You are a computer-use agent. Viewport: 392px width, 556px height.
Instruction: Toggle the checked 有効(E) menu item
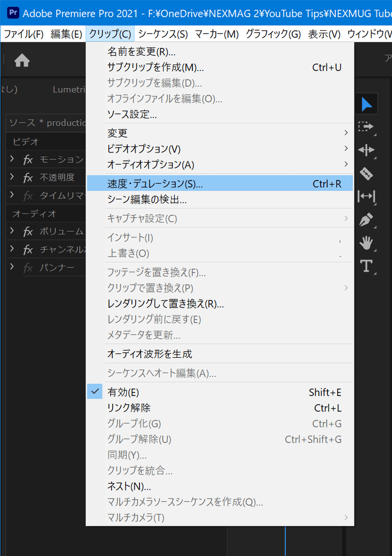click(x=220, y=392)
